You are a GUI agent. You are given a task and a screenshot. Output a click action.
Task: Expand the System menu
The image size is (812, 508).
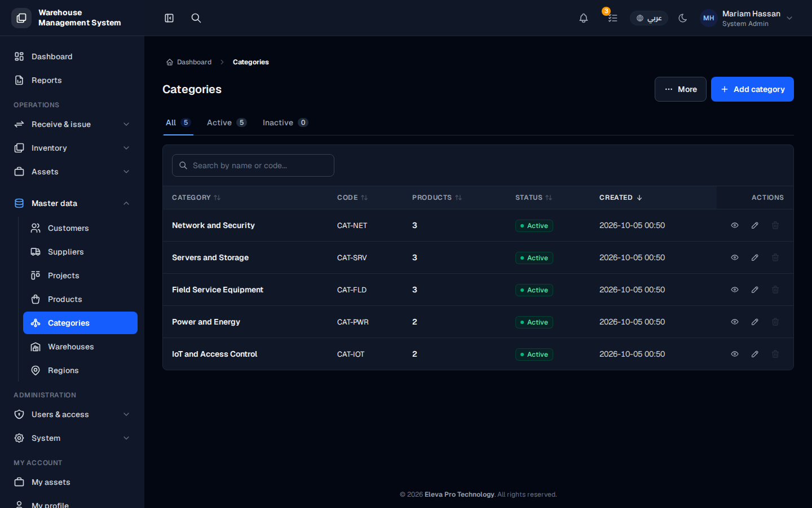(72, 438)
